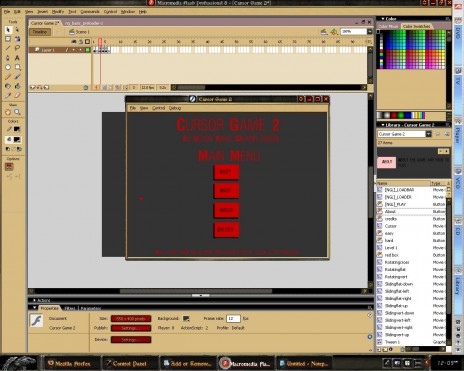
Task: Switch to the Filters tab
Action: click(69, 308)
